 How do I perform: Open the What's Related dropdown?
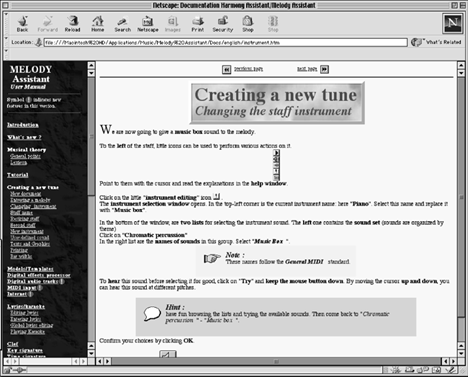pyautogui.click(x=436, y=42)
